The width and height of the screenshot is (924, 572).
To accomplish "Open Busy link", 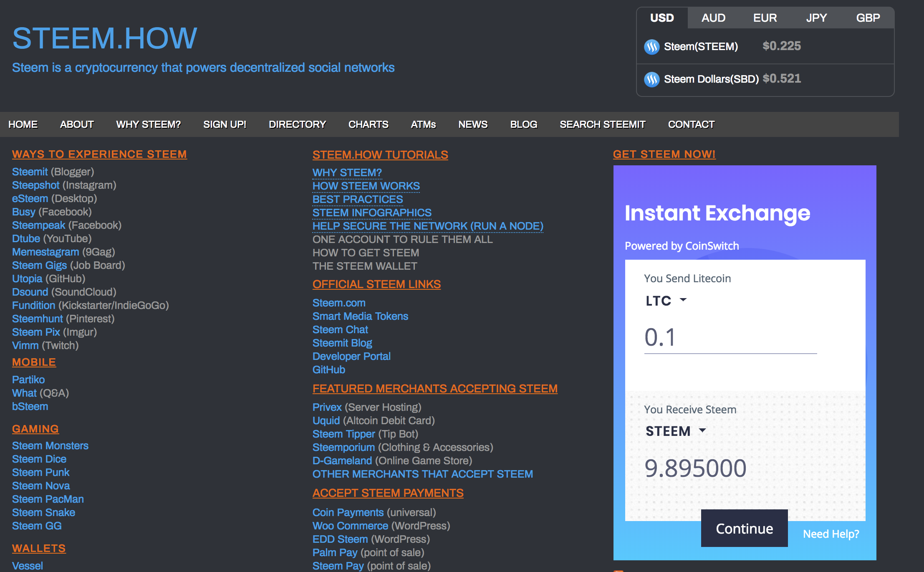I will click(x=24, y=212).
